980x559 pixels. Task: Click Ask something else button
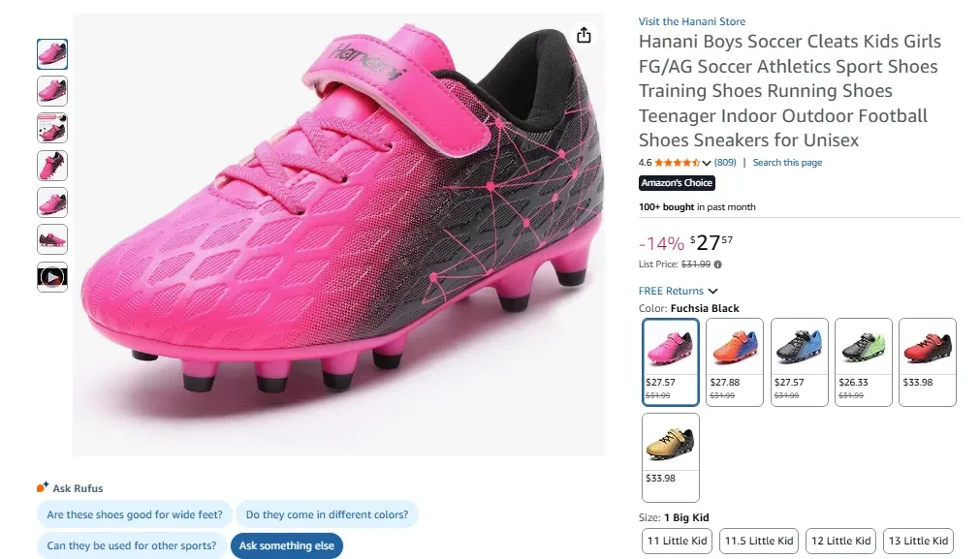tap(286, 545)
